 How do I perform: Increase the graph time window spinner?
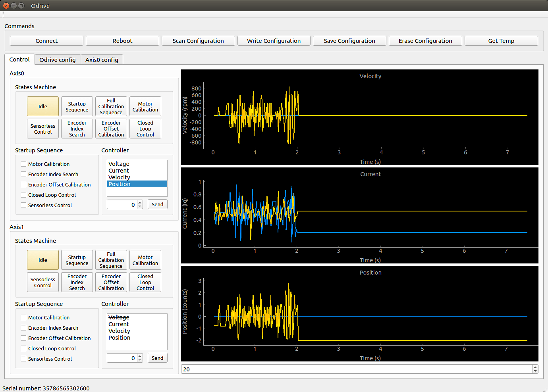535,367
